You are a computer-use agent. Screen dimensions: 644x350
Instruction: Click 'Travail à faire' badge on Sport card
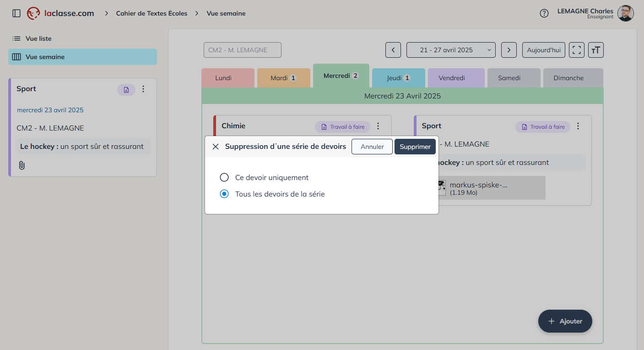tap(543, 127)
